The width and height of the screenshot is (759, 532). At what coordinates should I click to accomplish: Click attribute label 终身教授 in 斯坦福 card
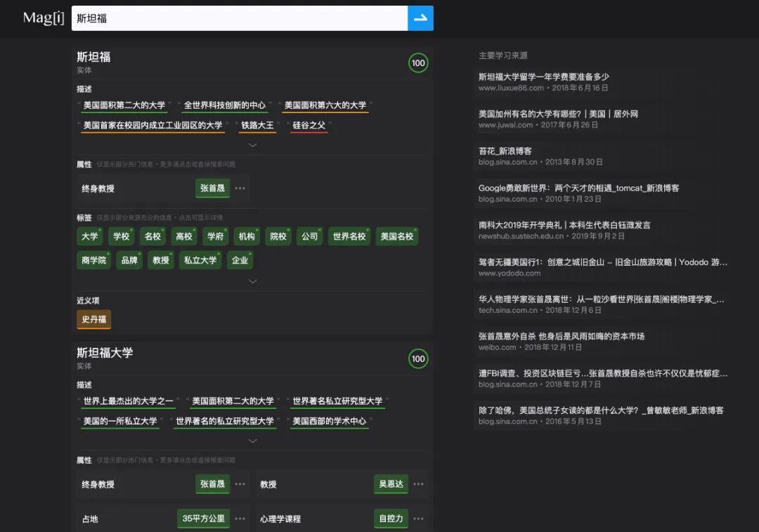98,189
